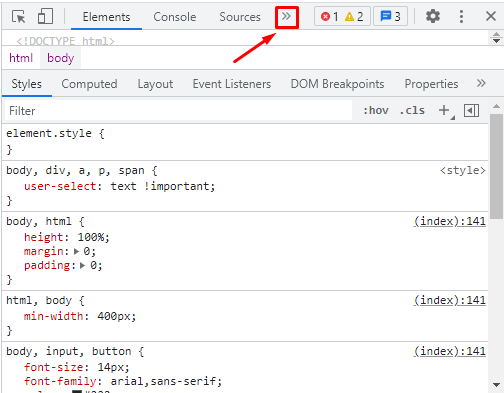Screen dimensions: 504x393
Task: Open the 3 issues counter
Action: click(x=390, y=16)
